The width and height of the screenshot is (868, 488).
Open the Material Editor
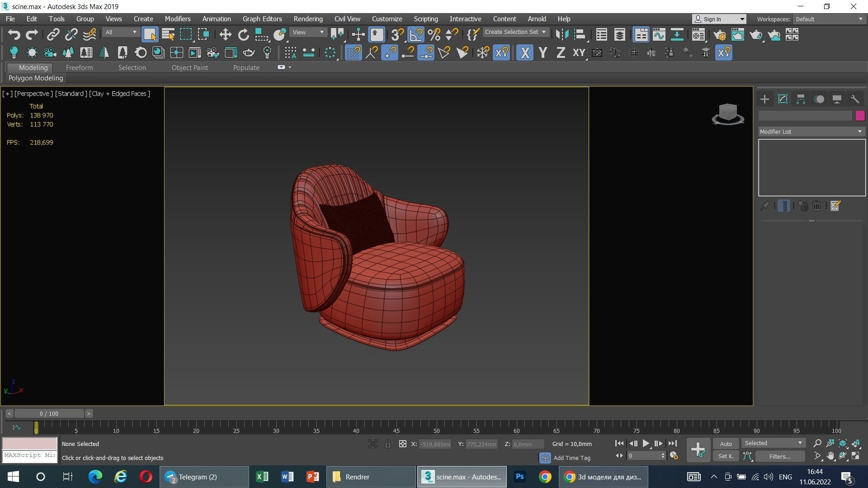[698, 35]
